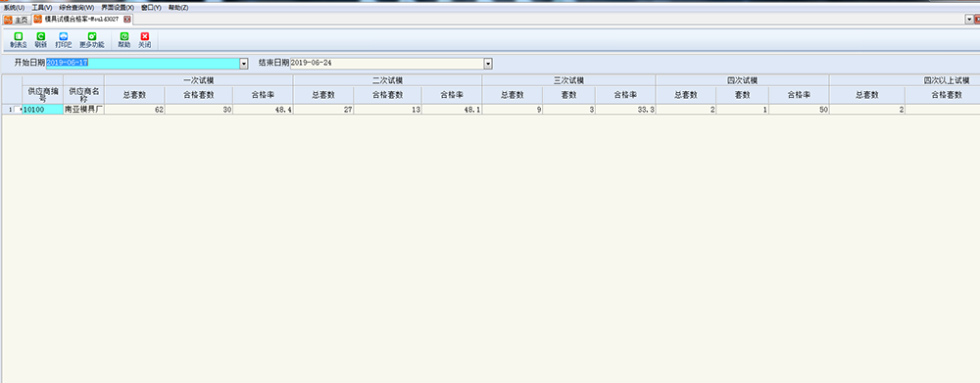Select the cell with value 3
Viewport: 980px width, 383px height.
pyautogui.click(x=568, y=110)
